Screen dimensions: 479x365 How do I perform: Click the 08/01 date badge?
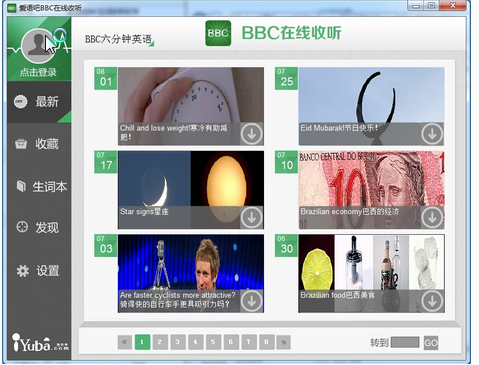pyautogui.click(x=106, y=78)
